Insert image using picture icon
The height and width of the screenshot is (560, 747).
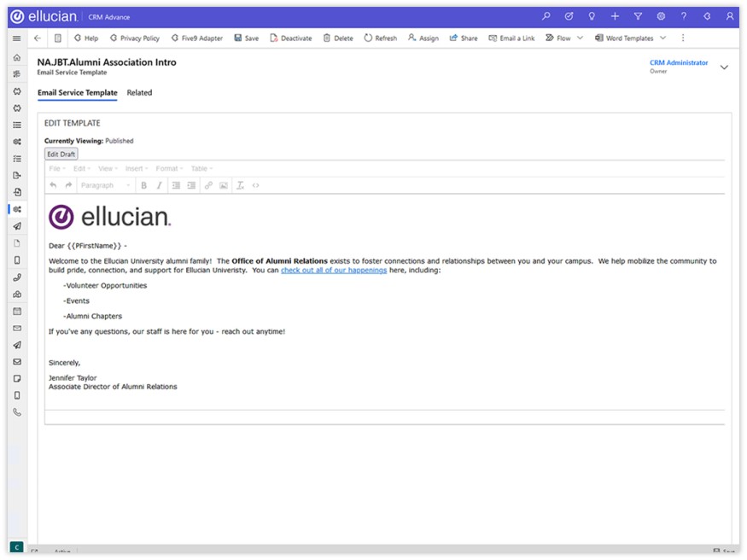pyautogui.click(x=224, y=185)
